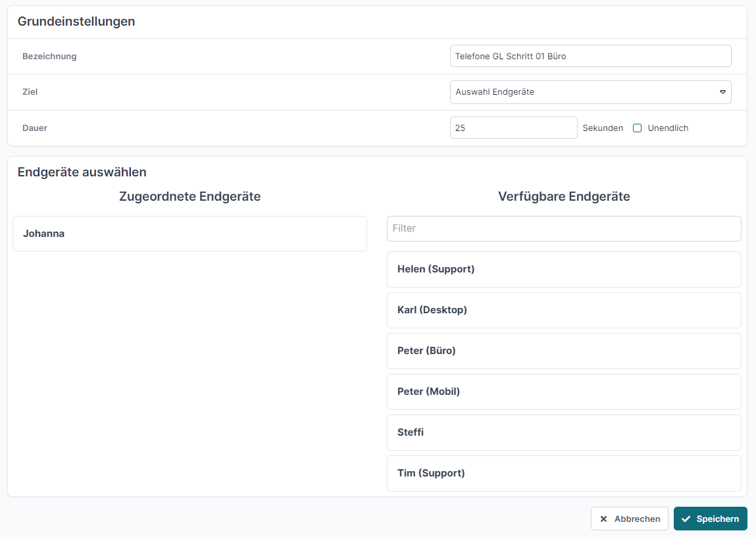Click the Ziel dropdown arrow
The height and width of the screenshot is (537, 756).
[722, 92]
